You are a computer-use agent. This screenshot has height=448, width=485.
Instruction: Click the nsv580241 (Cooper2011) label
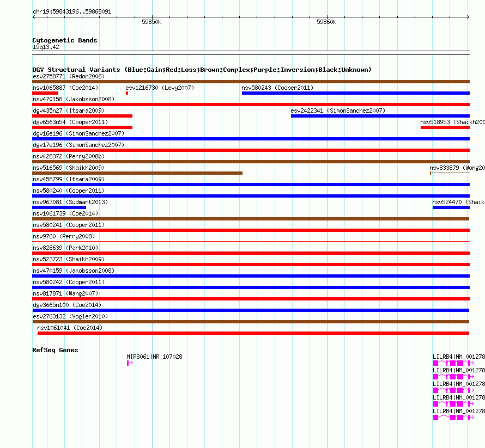coord(69,225)
